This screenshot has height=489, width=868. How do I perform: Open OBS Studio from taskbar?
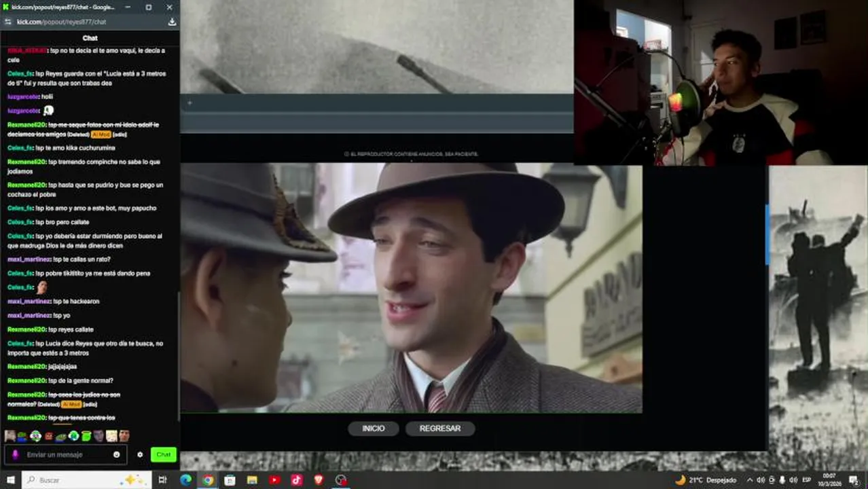point(341,480)
